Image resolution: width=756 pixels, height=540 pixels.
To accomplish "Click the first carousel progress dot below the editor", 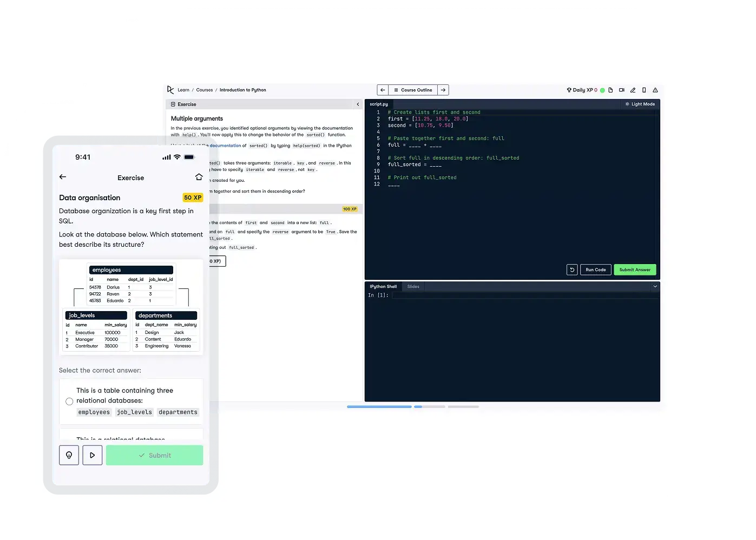I will [379, 406].
